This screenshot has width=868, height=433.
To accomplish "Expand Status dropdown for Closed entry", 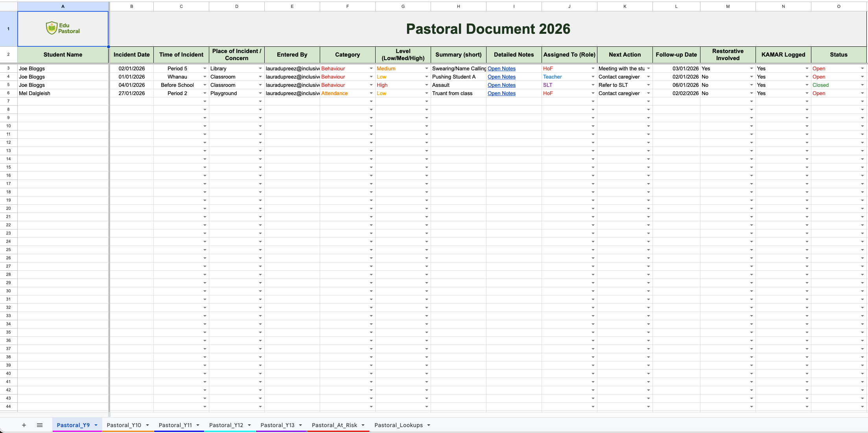I will 862,85.
